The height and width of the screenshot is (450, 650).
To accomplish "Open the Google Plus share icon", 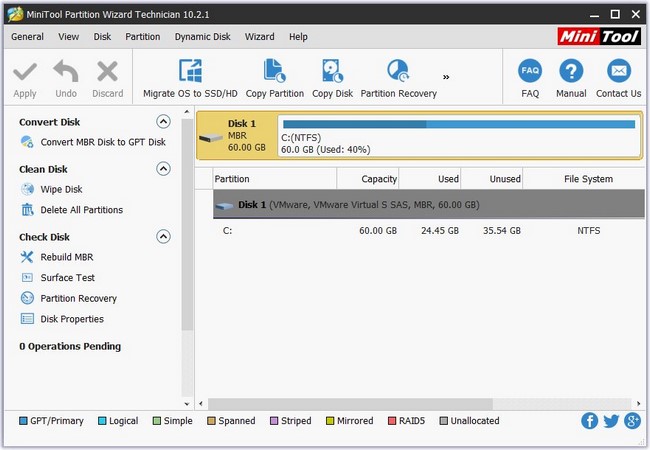I will tap(633, 421).
